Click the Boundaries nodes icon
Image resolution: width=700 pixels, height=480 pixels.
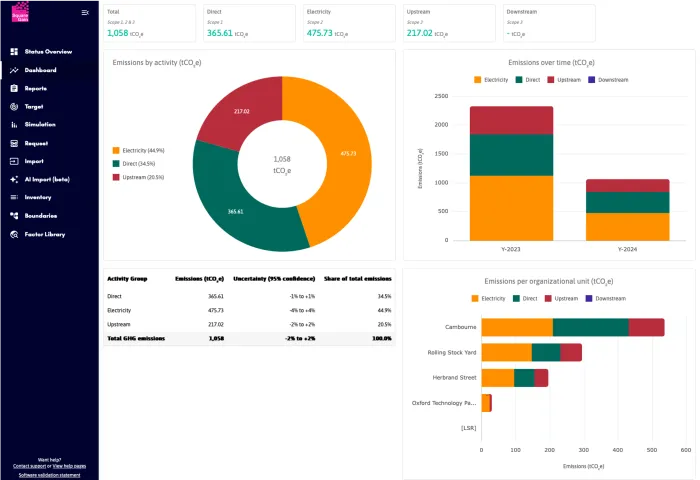click(x=14, y=216)
